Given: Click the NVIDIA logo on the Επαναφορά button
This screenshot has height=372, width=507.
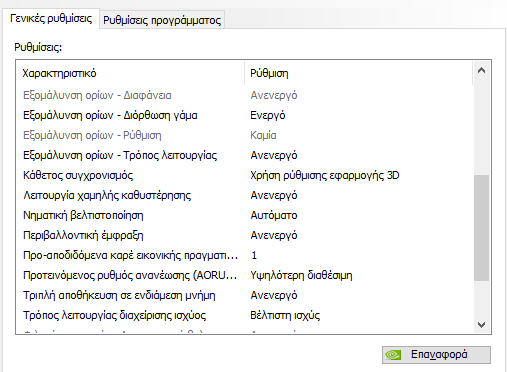Looking at the screenshot, I should (393, 355).
